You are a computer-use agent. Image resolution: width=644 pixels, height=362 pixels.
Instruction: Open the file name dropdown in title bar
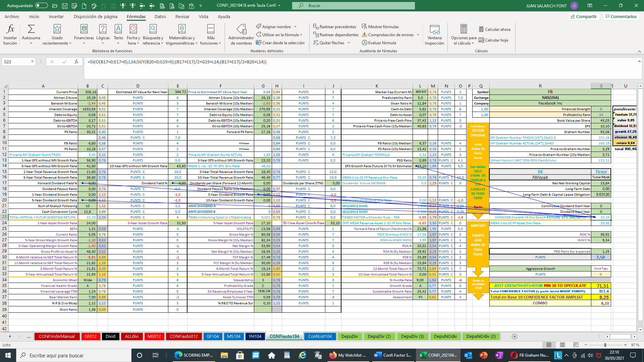point(279,5)
